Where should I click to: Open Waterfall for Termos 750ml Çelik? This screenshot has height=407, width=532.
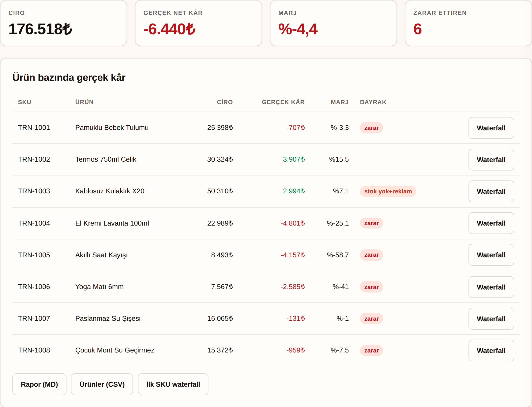click(x=491, y=160)
